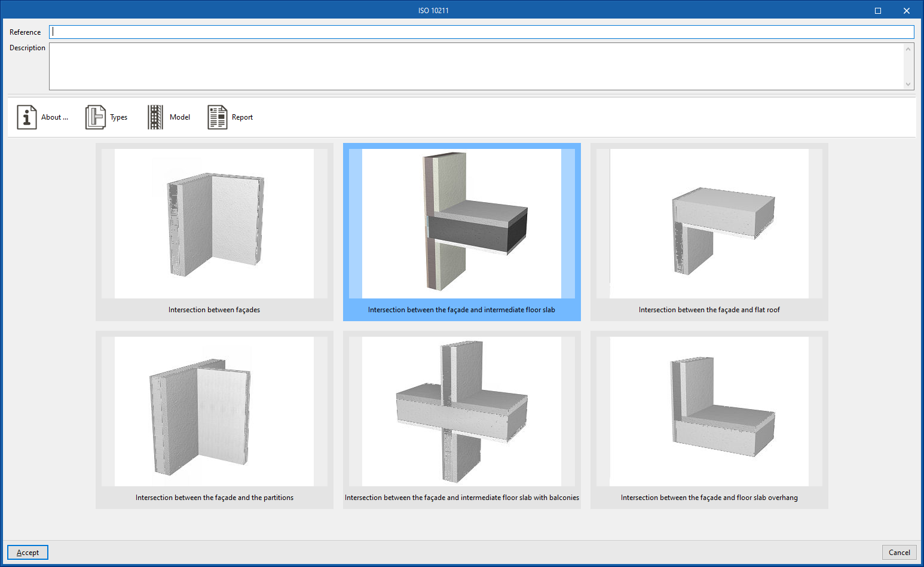The width and height of the screenshot is (924, 567).
Task: Click the 'Intersection between façades' caption text
Action: [214, 310]
